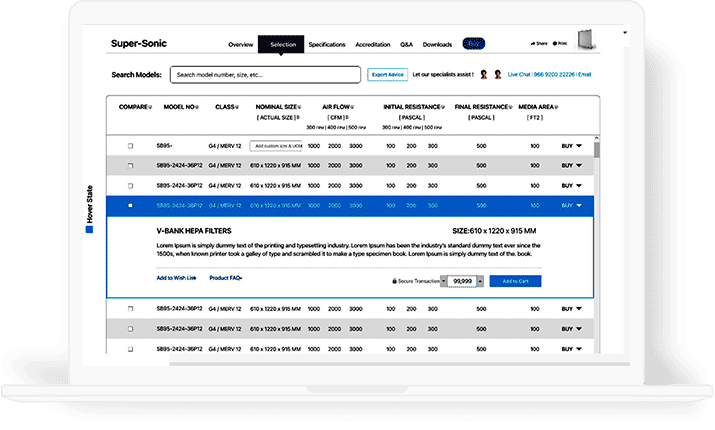Click the 5895- model number cell
715x430 pixels.
(164, 146)
